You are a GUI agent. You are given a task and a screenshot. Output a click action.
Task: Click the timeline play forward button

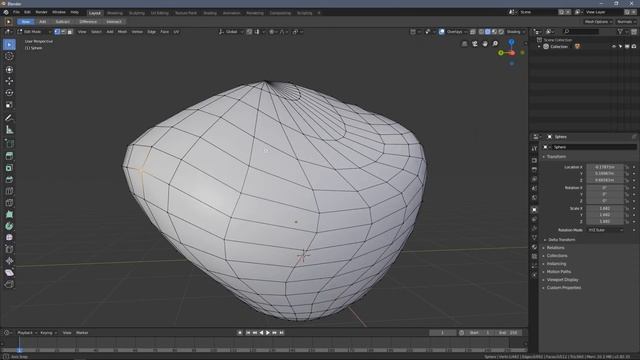268,333
